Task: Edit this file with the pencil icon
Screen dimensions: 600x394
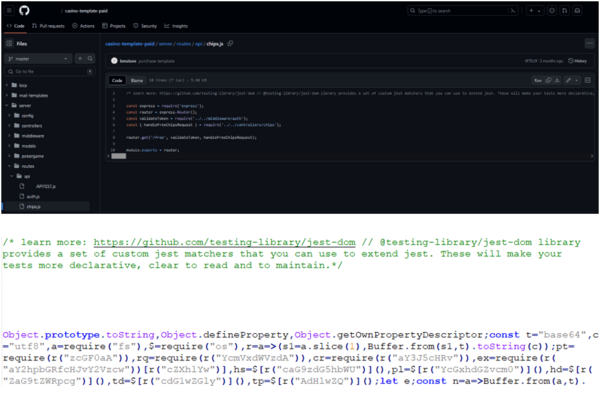Action: point(568,80)
